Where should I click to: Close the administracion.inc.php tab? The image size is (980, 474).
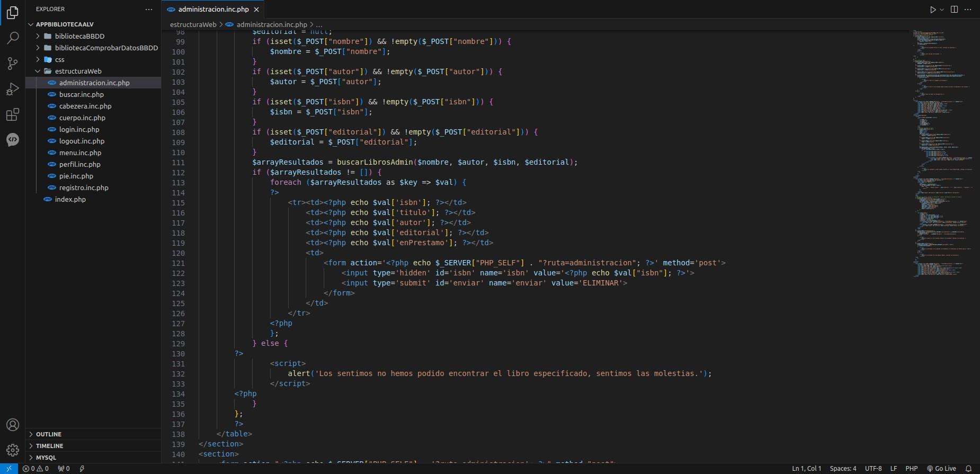[x=256, y=10]
